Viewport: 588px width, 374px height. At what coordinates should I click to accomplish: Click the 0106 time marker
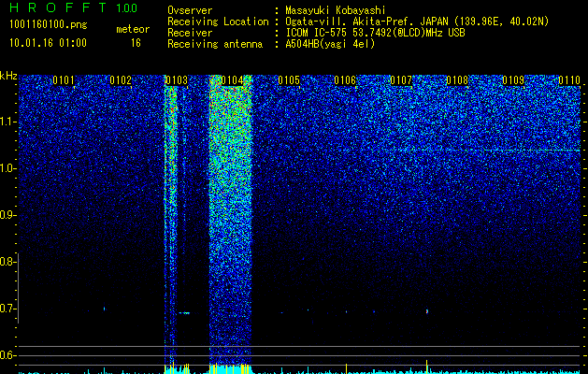tap(345, 80)
